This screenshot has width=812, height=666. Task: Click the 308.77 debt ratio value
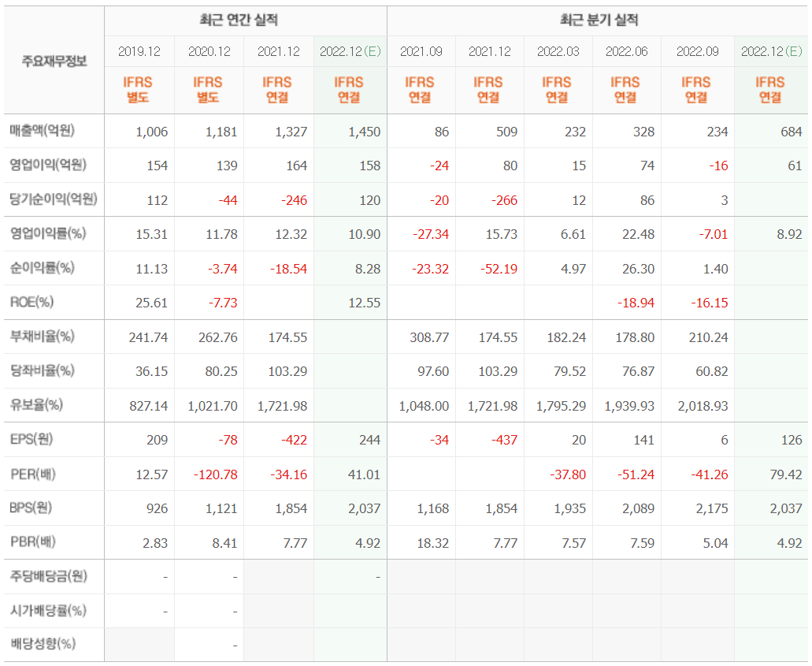click(x=429, y=337)
